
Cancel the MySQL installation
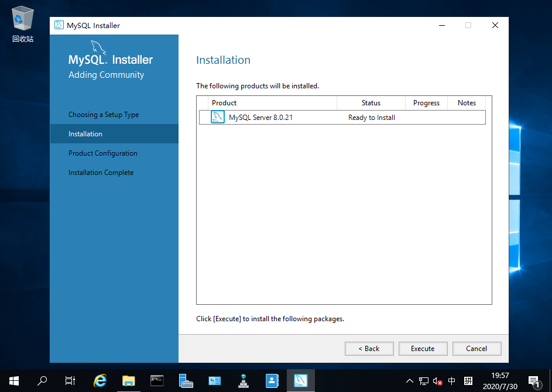476,348
